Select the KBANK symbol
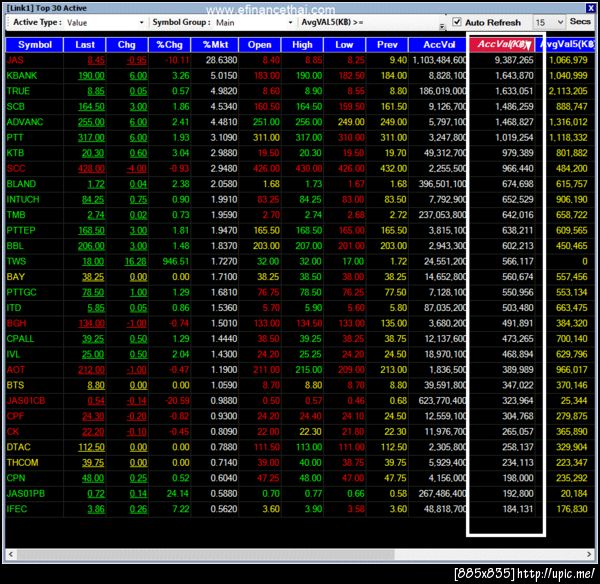Image resolution: width=600 pixels, height=584 pixels. point(22,75)
